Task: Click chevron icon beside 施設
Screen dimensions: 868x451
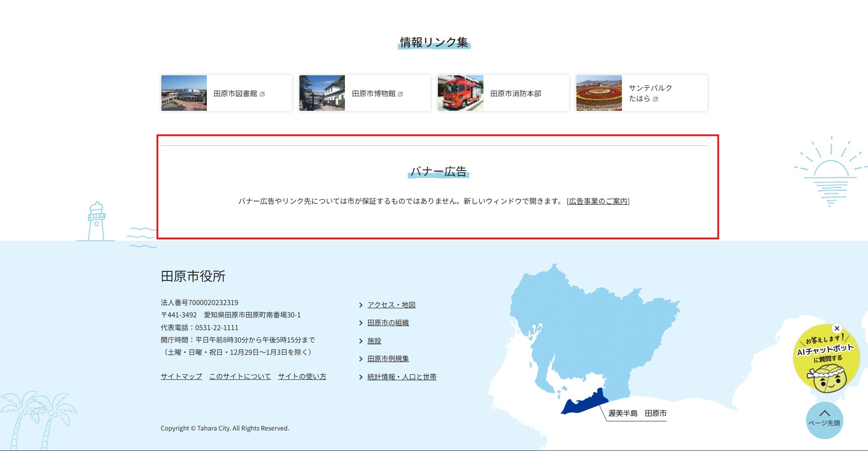Action: [x=361, y=341]
